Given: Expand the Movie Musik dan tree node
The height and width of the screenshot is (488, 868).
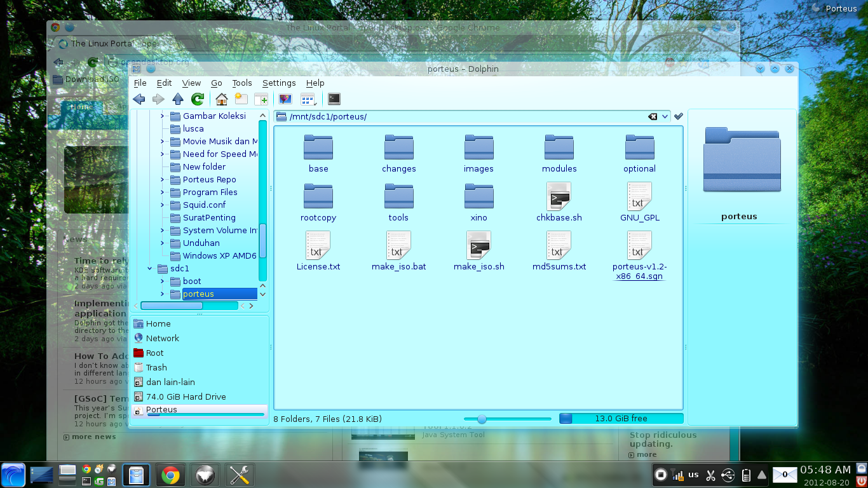Looking at the screenshot, I should point(162,142).
